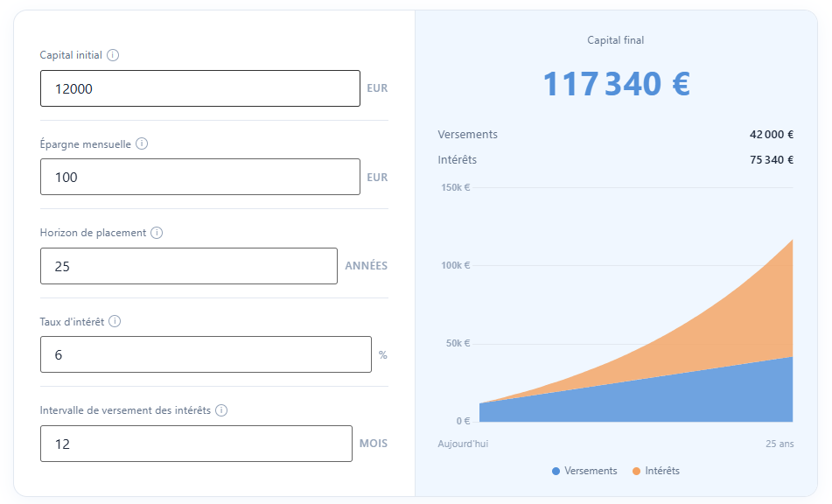
Task: Click the 117 340 € final capital amount
Action: click(616, 84)
